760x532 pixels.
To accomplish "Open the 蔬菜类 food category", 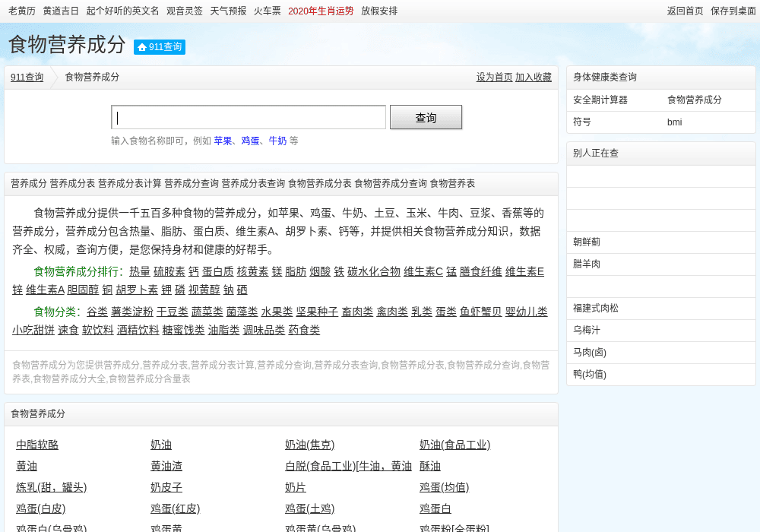I will point(207,312).
